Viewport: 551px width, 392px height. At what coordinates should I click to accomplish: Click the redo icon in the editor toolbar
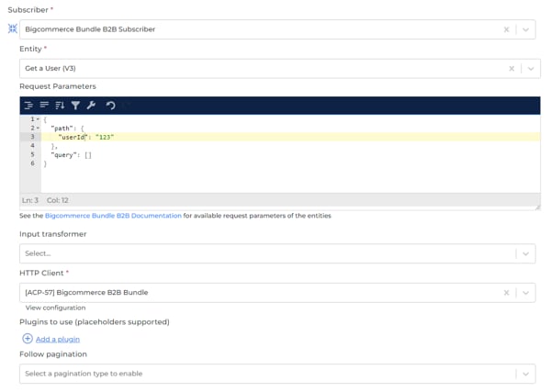(126, 105)
